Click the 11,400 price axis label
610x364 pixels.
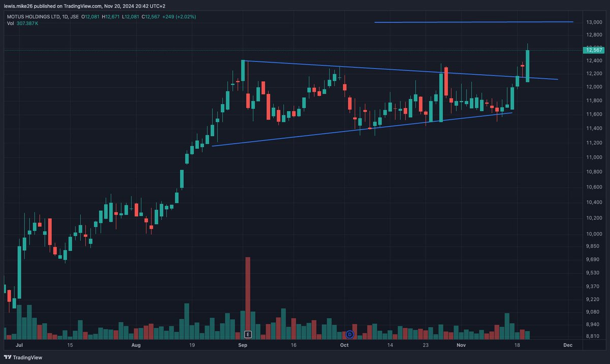pos(594,129)
